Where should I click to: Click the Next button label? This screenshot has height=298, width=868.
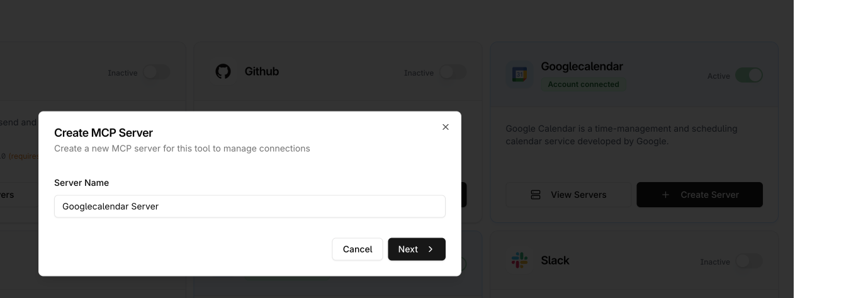coord(408,249)
